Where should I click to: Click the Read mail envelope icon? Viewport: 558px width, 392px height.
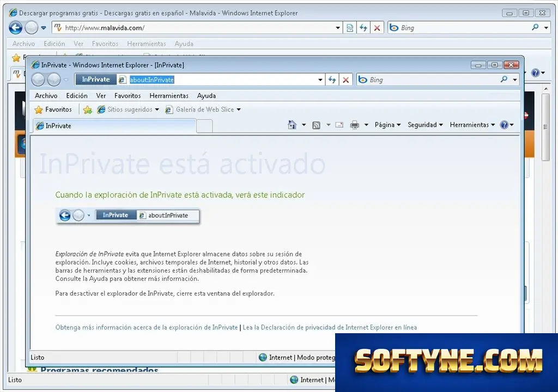coord(339,125)
